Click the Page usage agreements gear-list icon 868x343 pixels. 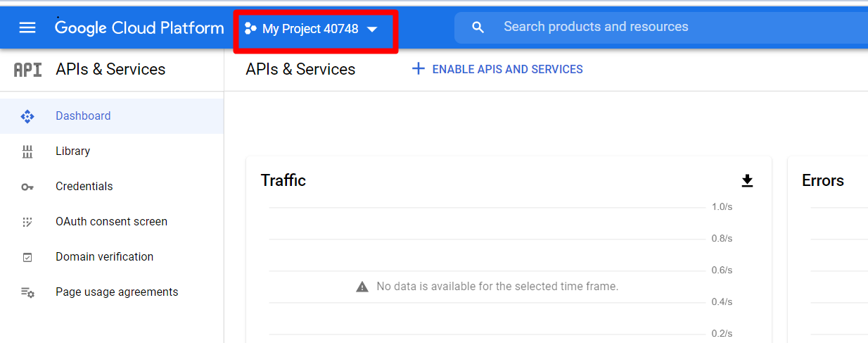pyautogui.click(x=27, y=292)
